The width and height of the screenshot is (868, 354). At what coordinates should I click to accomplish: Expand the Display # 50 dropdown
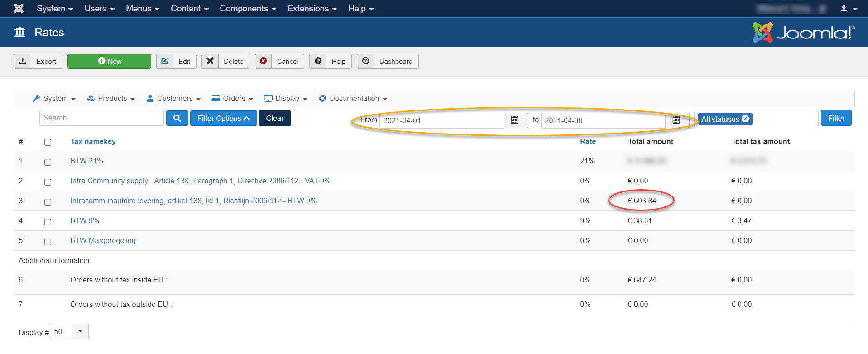(80, 331)
